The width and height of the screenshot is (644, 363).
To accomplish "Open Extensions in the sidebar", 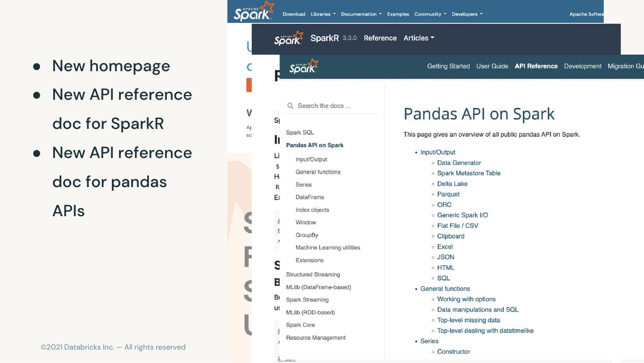I will (x=309, y=260).
